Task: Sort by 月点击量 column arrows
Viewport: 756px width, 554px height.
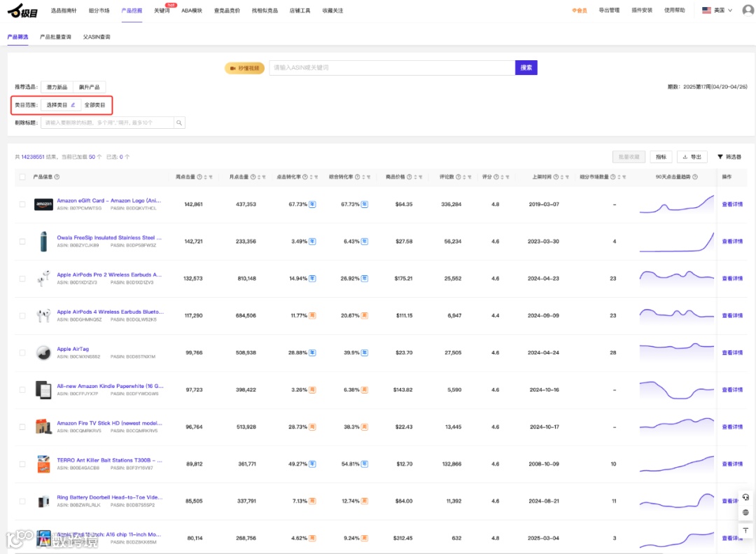Action: coord(259,177)
